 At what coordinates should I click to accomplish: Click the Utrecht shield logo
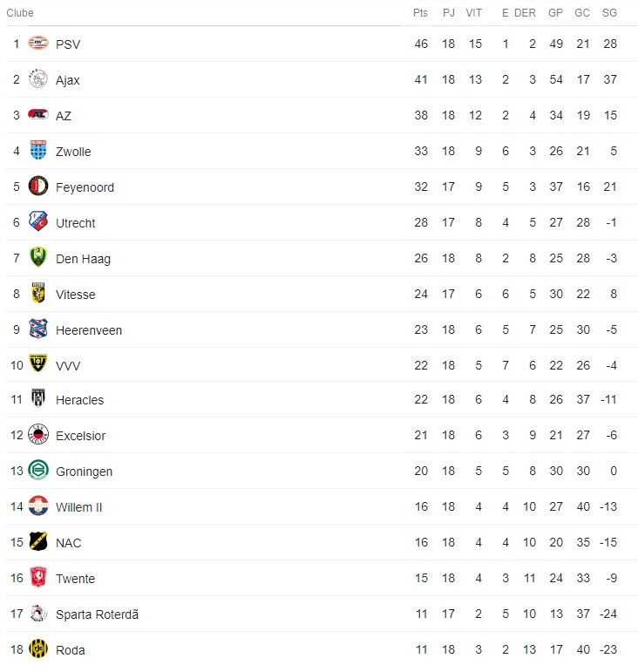point(38,221)
